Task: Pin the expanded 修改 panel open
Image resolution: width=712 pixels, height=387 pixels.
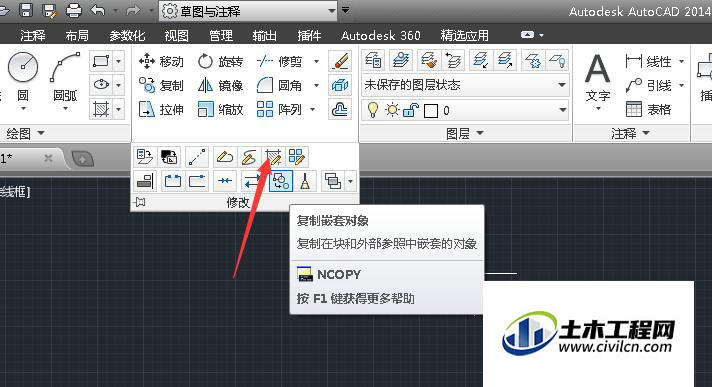Action: (140, 202)
